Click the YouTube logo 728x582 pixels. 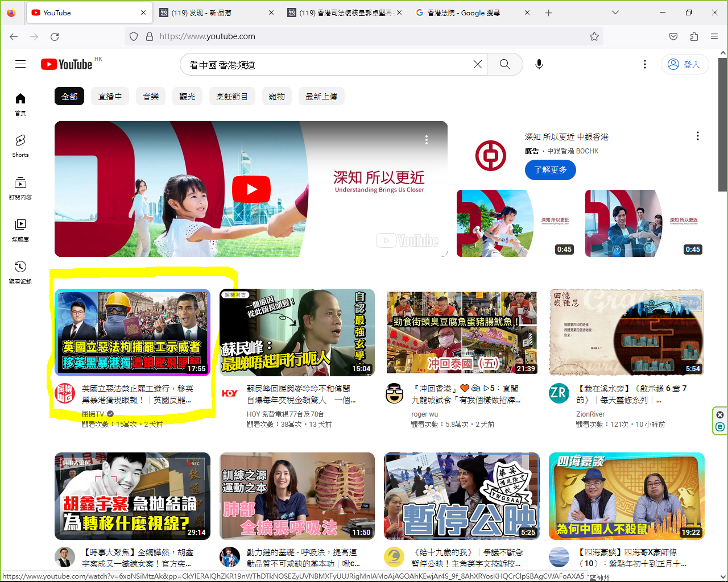[x=67, y=64]
